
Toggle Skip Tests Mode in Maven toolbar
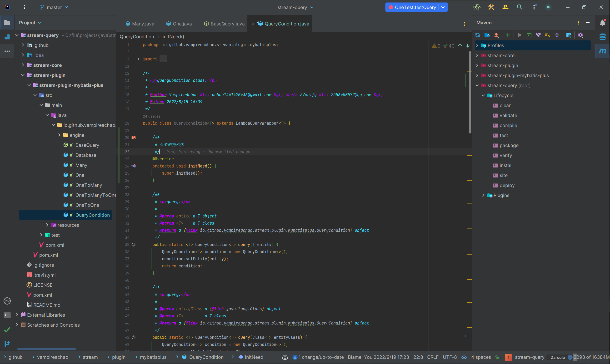(547, 35)
